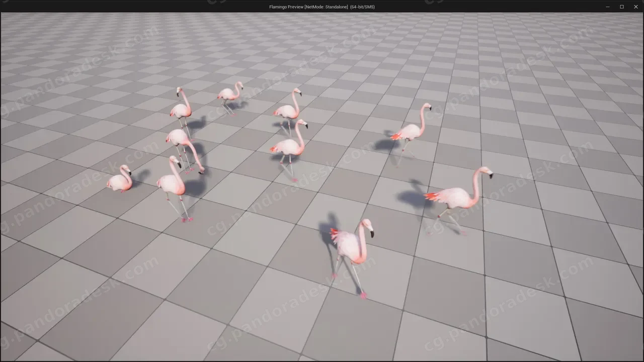Close the Flamingo Preview window

(x=635, y=7)
